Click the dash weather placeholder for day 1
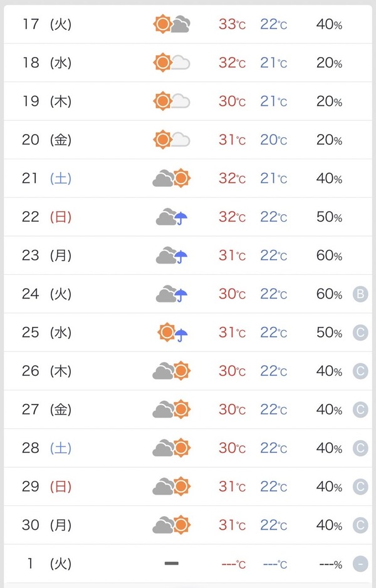 [x=172, y=563]
